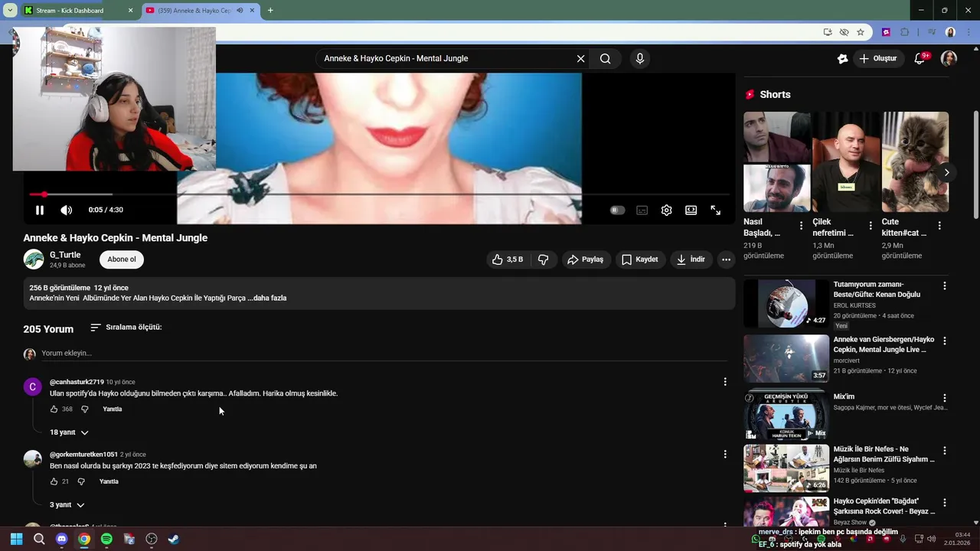Like comment by @gorkemturetken1051

[x=54, y=482]
